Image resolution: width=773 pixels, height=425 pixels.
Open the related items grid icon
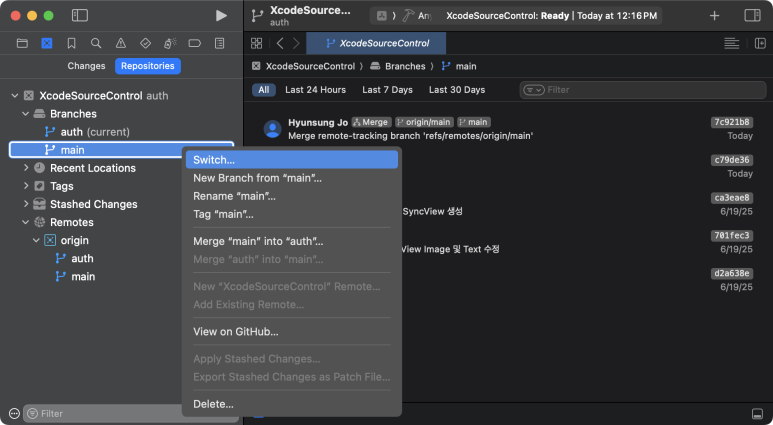pos(256,43)
